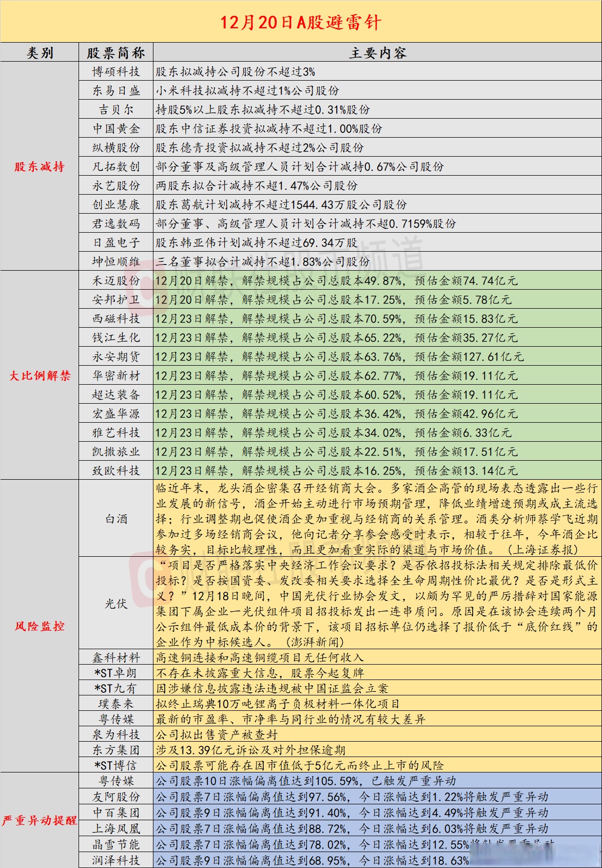
Task: Click stock name "博硕科技"
Action: coord(116,71)
